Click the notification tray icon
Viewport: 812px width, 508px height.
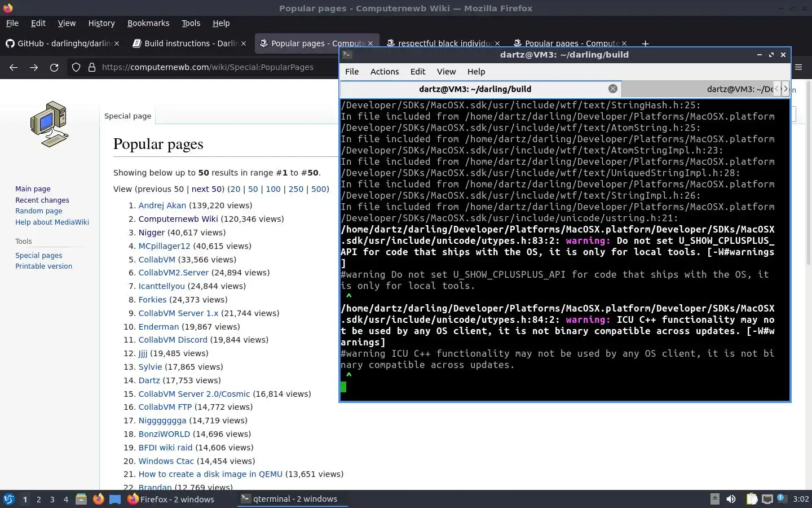coord(782,499)
